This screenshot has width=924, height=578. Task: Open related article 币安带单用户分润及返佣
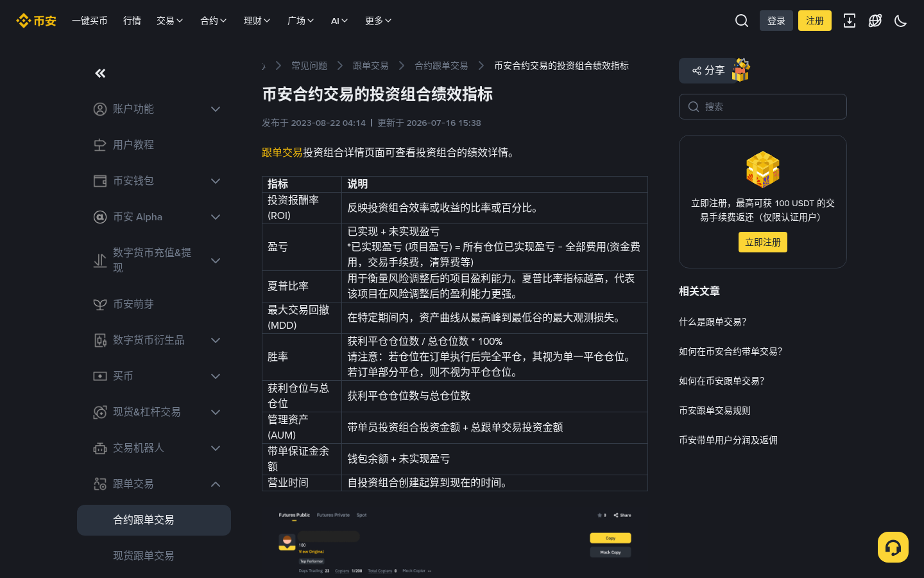[x=728, y=440]
